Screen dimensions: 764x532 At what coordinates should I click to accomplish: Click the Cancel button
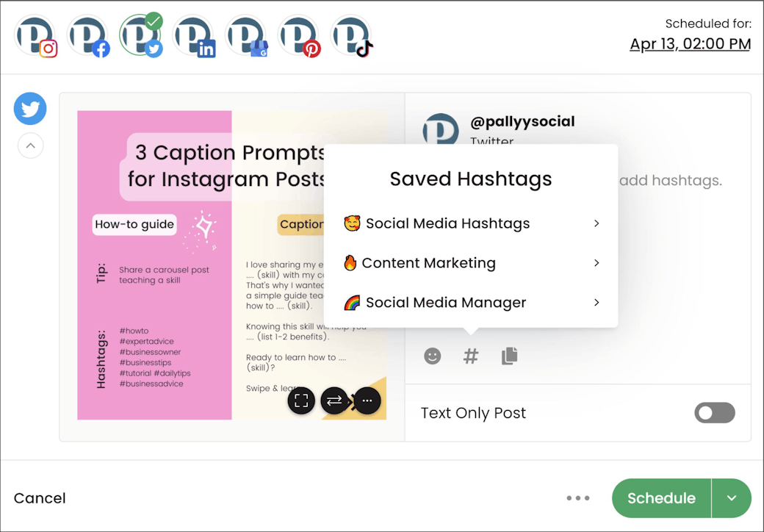[40, 498]
